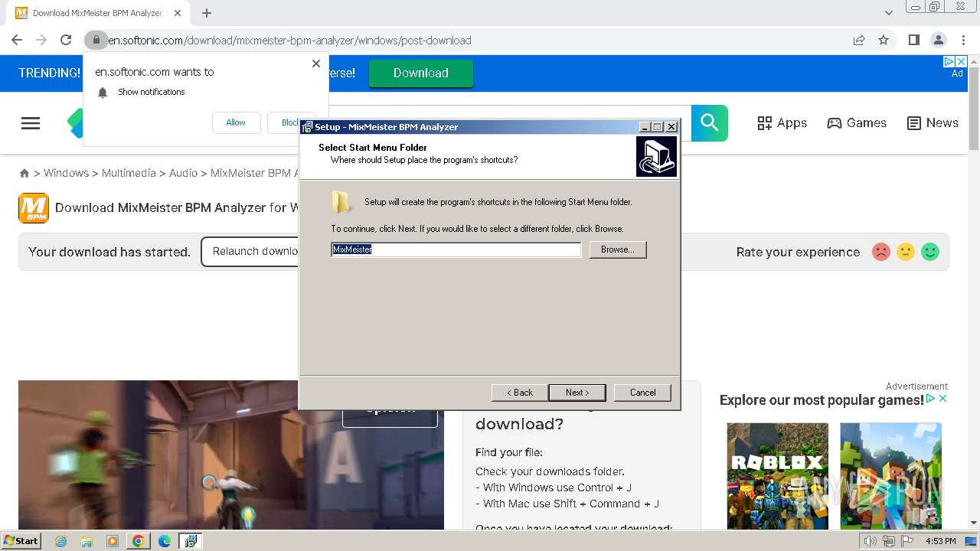Dismiss the notification permission popup
Image resolution: width=980 pixels, height=551 pixels.
pos(316,64)
